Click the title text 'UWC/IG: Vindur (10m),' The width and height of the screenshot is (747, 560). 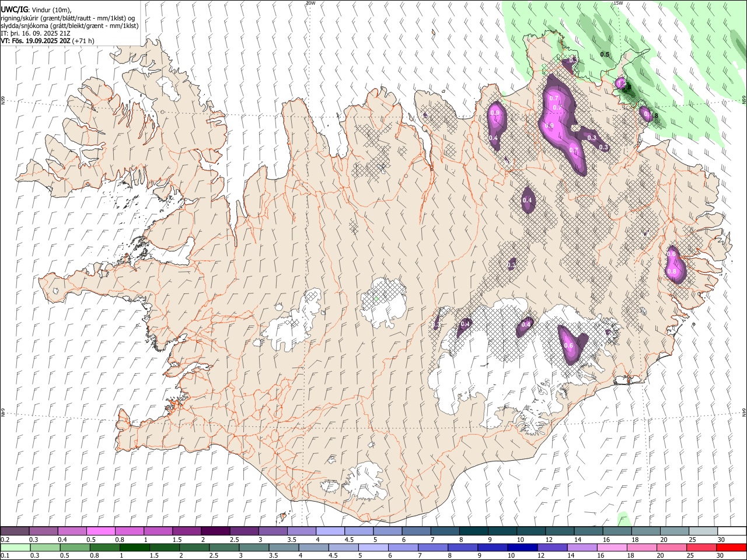(x=36, y=10)
